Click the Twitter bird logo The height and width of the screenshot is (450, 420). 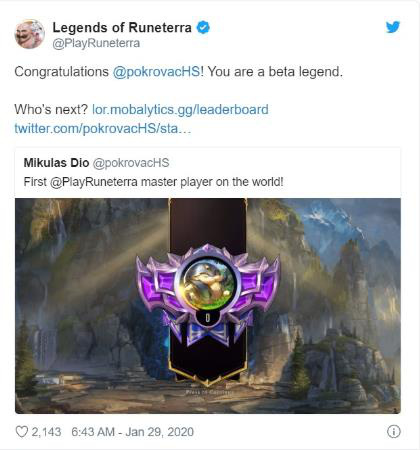(x=393, y=27)
